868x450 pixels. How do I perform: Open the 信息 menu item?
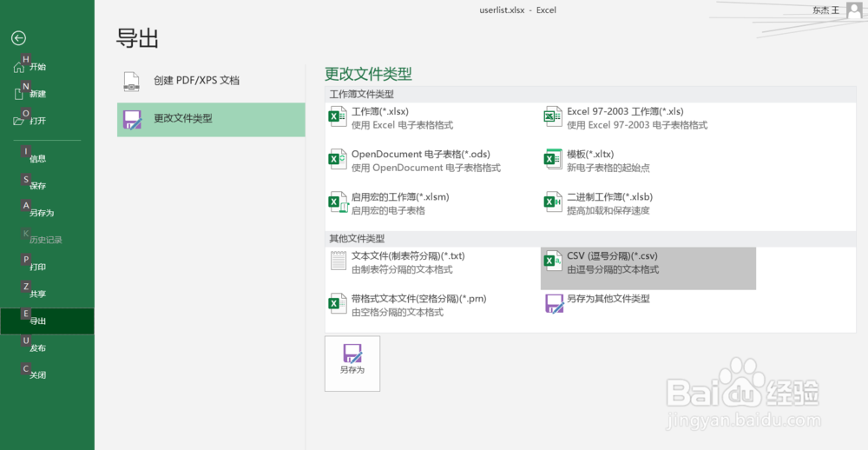click(x=47, y=159)
